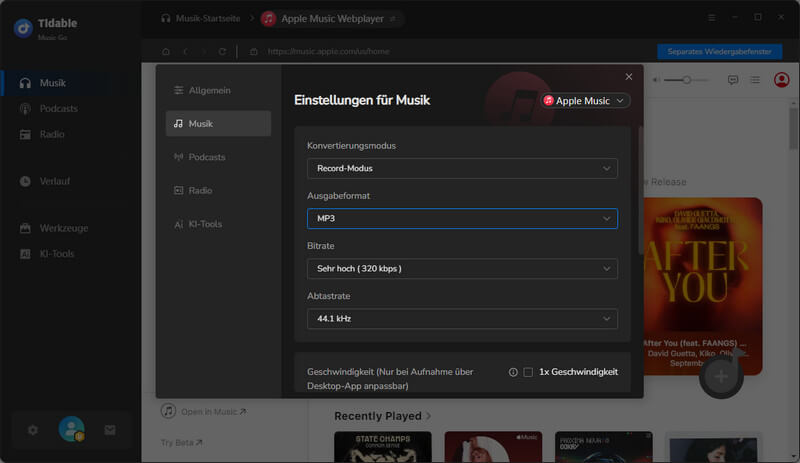Click the URL address field

click(x=328, y=52)
